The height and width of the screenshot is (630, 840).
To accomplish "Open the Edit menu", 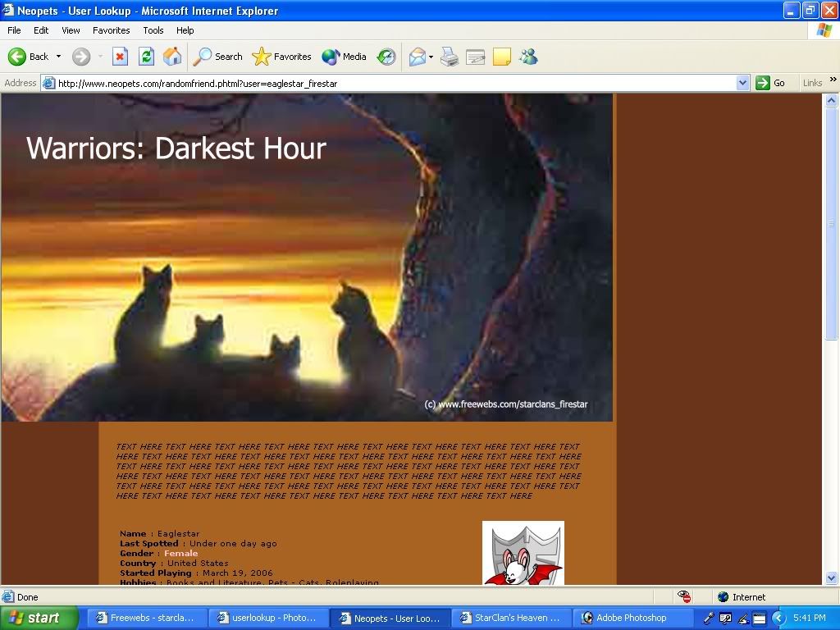I will pos(41,30).
